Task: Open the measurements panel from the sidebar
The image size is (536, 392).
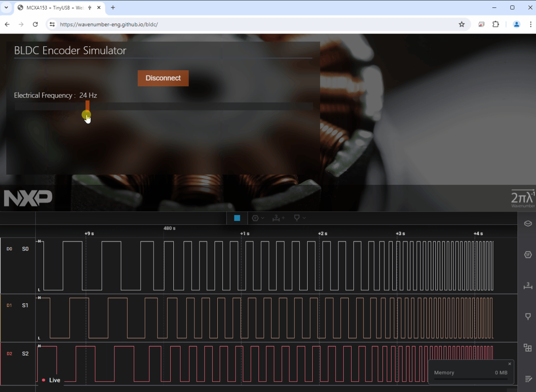Action: click(x=528, y=286)
